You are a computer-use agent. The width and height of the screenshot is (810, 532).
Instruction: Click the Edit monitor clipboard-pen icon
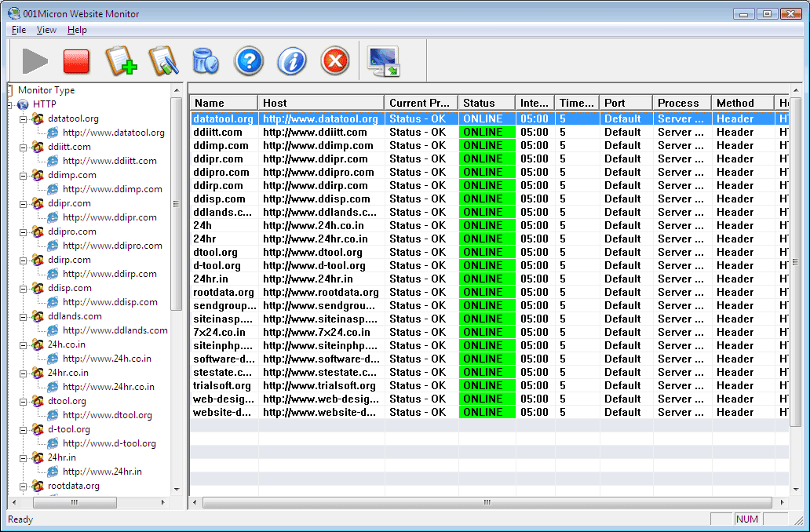point(163,60)
